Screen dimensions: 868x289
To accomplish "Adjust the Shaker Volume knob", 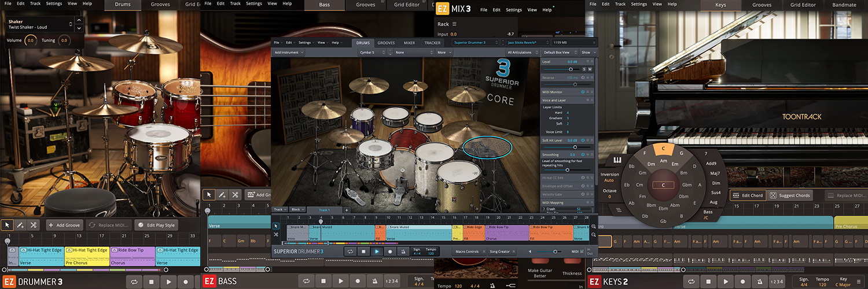I will [30, 40].
